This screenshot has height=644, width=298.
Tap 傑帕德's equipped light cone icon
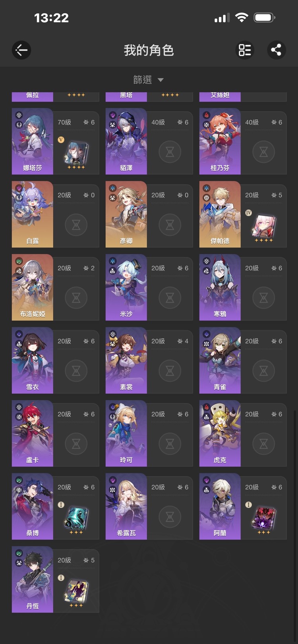(264, 227)
